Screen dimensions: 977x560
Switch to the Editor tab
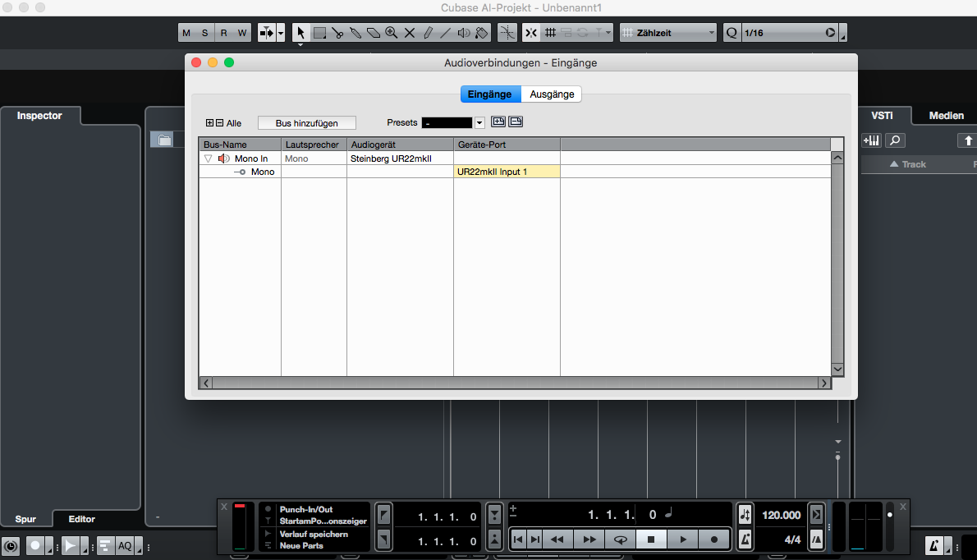(81, 519)
